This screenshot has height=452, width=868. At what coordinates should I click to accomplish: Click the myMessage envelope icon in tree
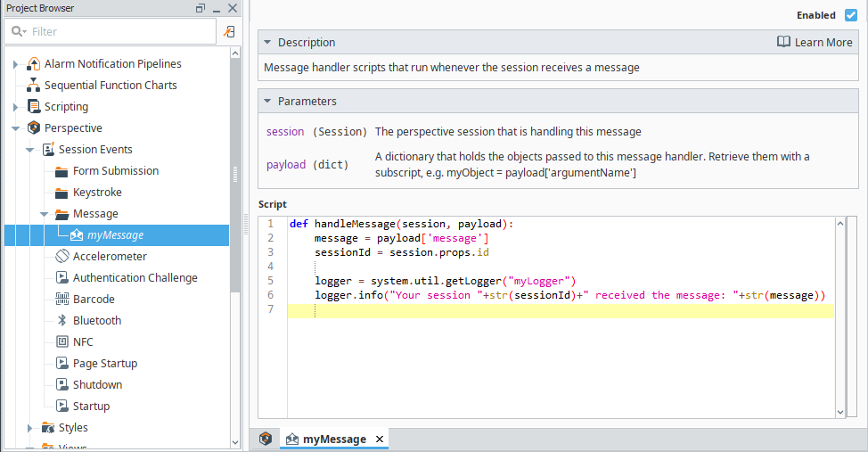pyautogui.click(x=77, y=235)
